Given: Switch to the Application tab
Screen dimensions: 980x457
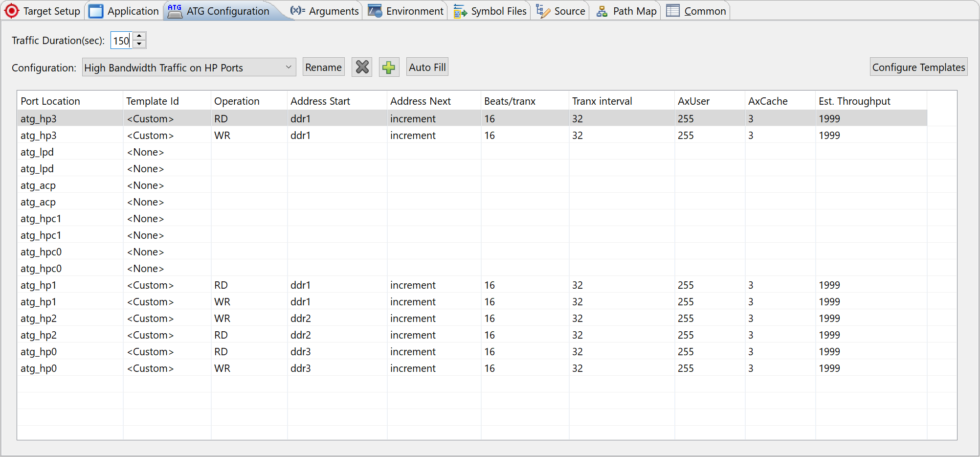Looking at the screenshot, I should pyautogui.click(x=124, y=11).
